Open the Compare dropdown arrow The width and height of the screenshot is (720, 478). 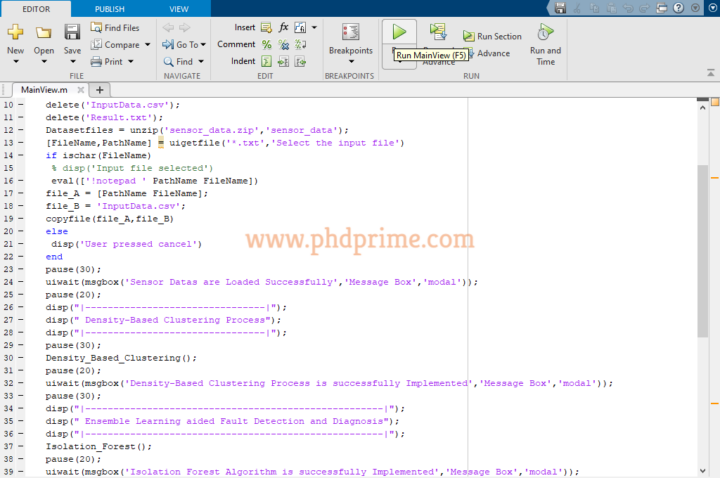click(x=147, y=44)
